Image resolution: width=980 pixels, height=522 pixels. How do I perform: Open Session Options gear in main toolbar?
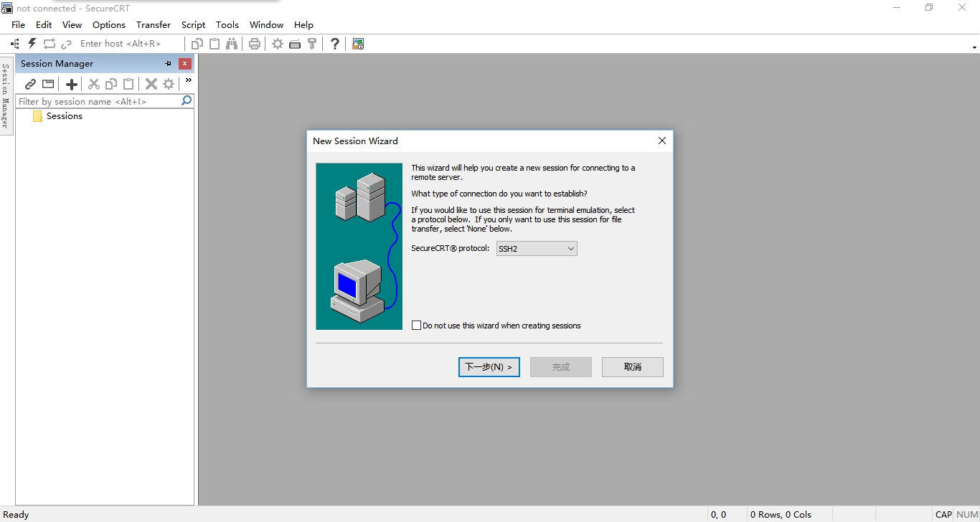[278, 44]
